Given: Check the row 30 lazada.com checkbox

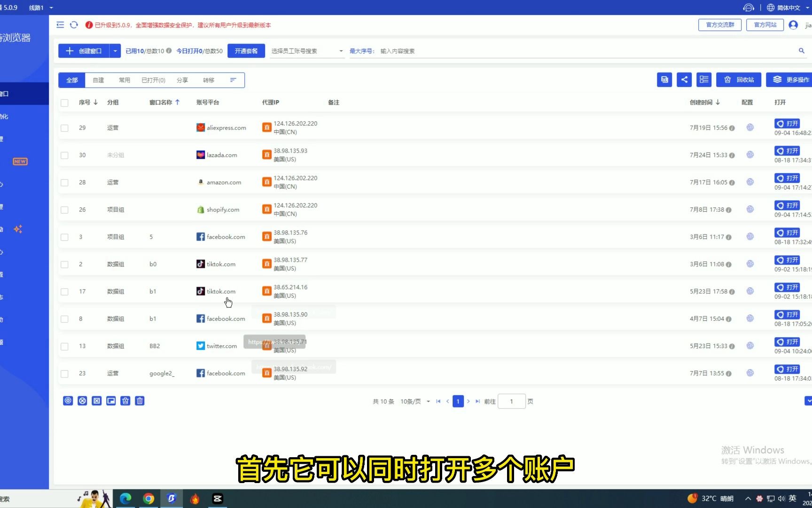Looking at the screenshot, I should [64, 155].
